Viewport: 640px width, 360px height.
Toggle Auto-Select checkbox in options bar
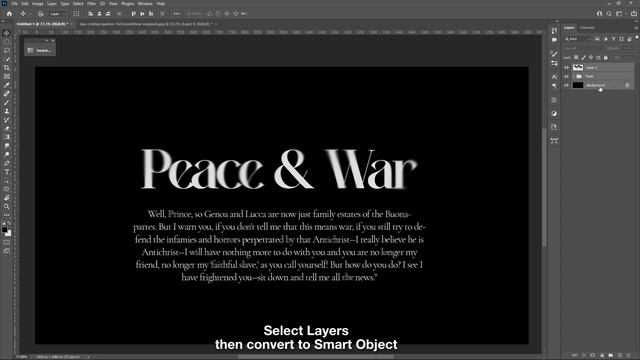pos(41,13)
